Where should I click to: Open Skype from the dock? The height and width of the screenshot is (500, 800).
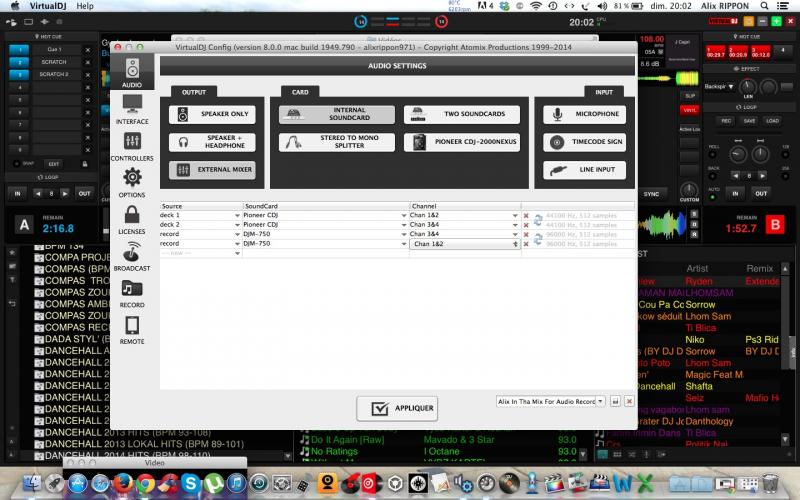point(191,483)
